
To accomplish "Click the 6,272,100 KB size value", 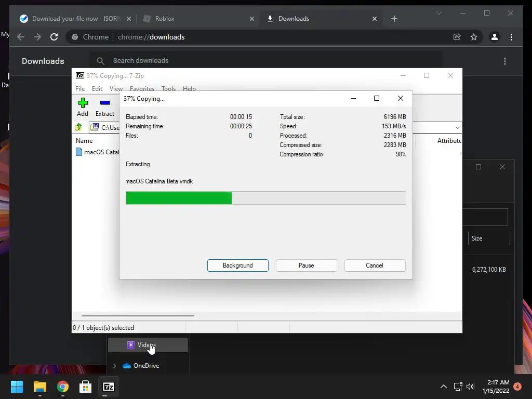I will pyautogui.click(x=489, y=270).
